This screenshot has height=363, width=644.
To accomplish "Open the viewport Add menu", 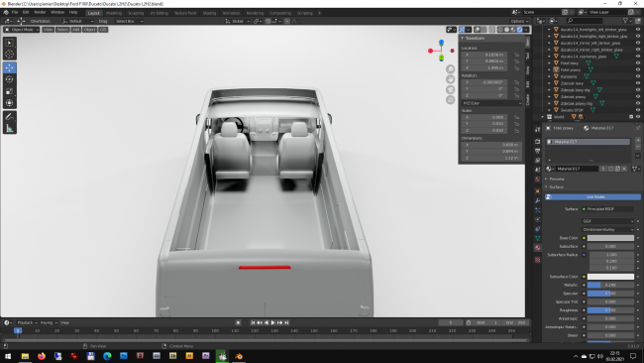I will (x=76, y=30).
